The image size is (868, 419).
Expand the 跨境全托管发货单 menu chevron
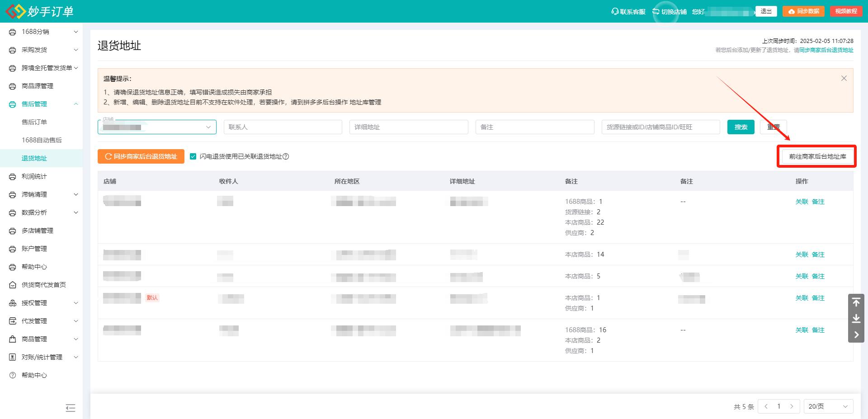(x=76, y=68)
